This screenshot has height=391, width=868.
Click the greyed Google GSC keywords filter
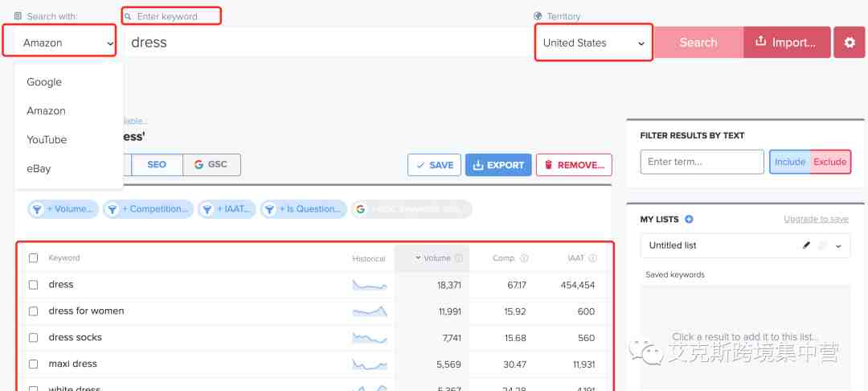[x=411, y=209]
